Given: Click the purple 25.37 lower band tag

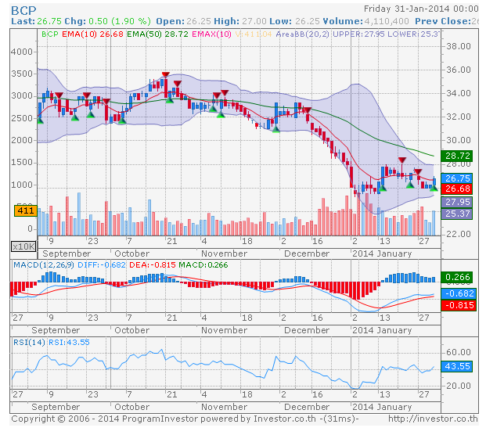Looking at the screenshot, I should click(x=457, y=214).
